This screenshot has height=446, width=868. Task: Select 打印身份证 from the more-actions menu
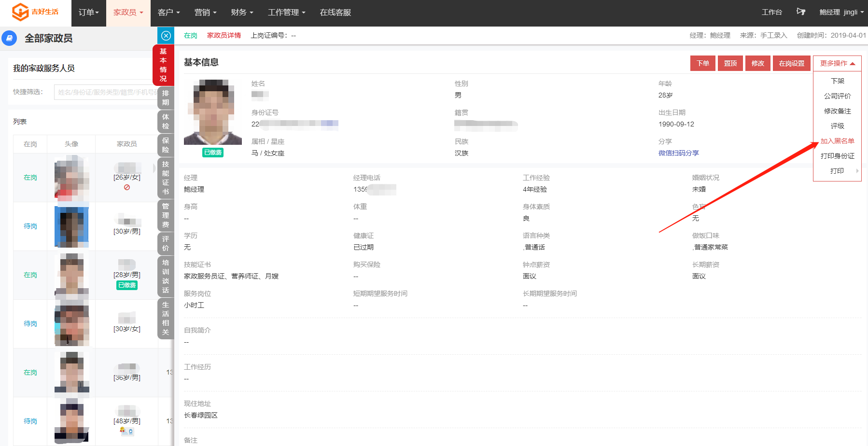pos(837,156)
